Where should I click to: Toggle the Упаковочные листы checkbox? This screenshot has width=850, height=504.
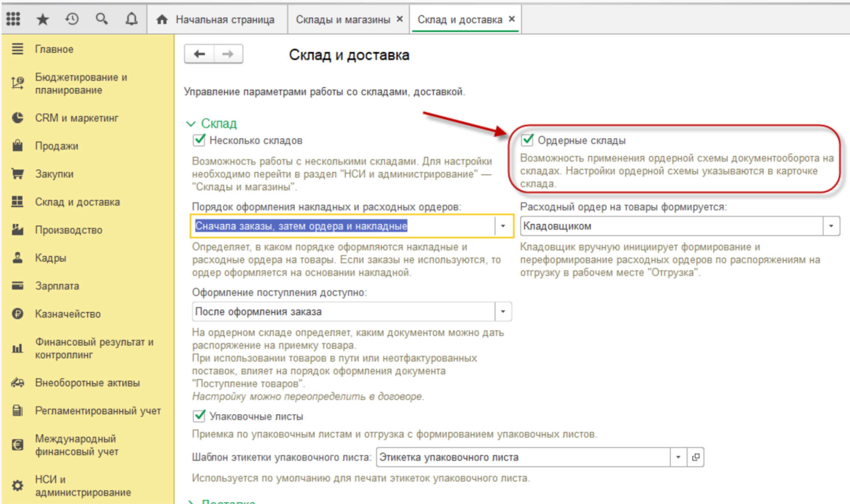(x=199, y=416)
